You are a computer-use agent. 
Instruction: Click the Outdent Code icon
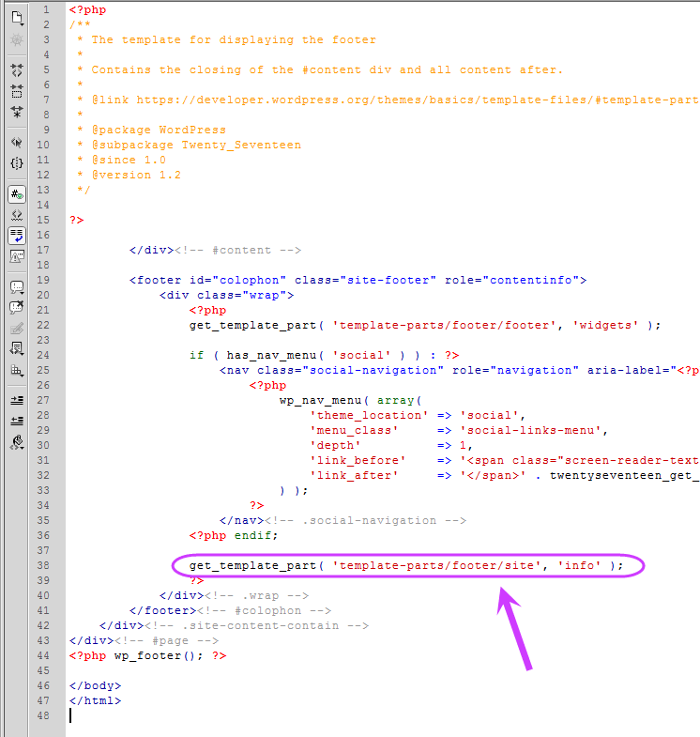pos(17,421)
